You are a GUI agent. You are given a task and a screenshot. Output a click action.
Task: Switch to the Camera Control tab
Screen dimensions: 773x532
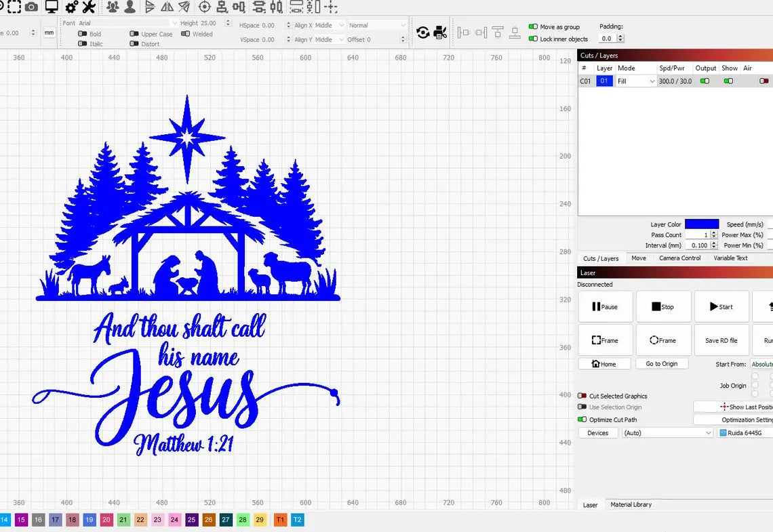[x=679, y=258]
